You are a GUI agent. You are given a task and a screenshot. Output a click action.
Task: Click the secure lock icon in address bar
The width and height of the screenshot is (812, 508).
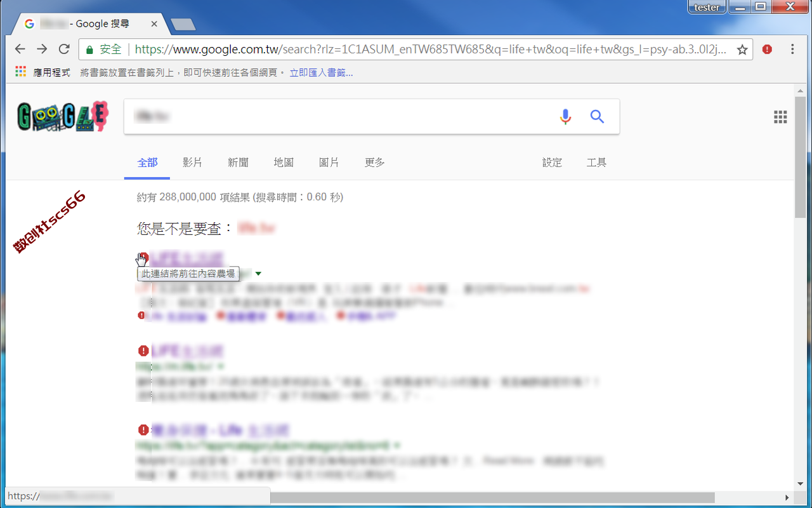tap(89, 49)
